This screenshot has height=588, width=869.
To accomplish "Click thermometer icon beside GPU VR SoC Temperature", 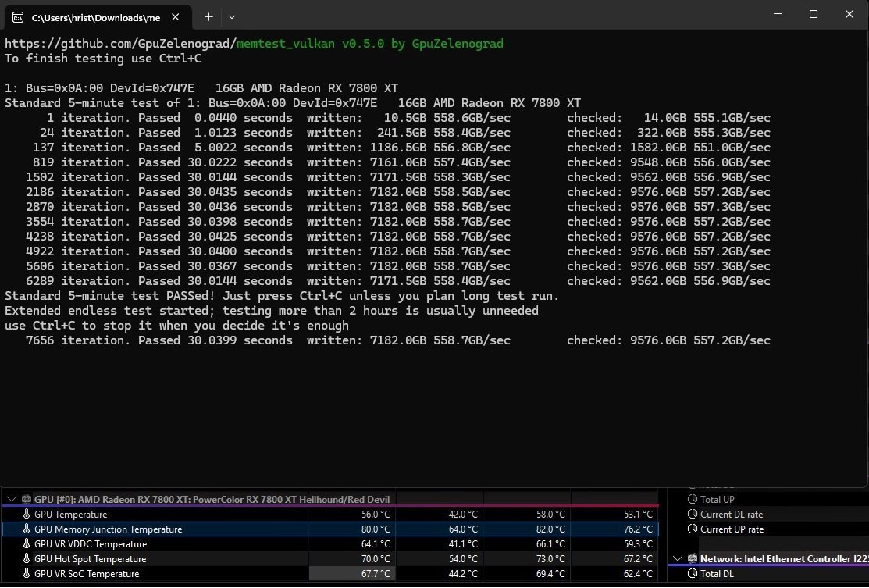I will point(26,574).
